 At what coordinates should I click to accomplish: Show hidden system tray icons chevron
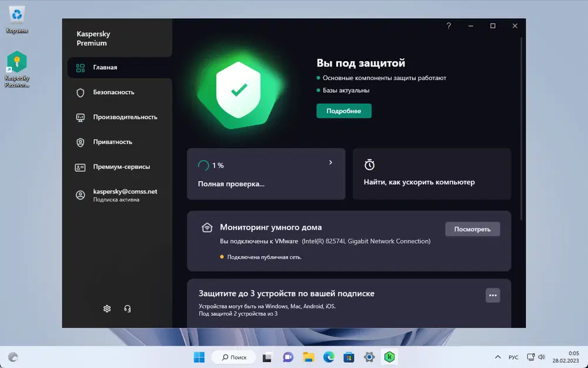(497, 357)
